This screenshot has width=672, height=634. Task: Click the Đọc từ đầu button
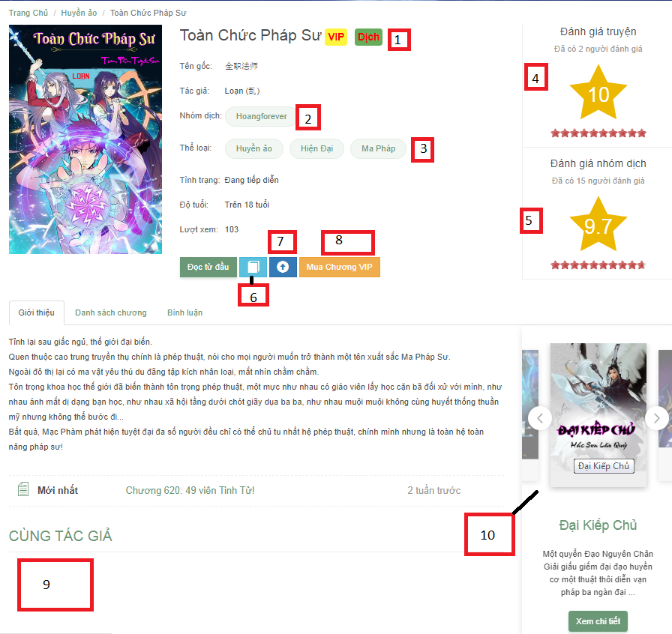(208, 267)
